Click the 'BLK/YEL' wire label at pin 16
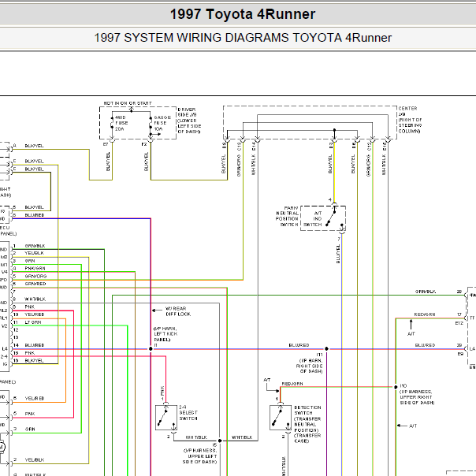Image resolution: width=476 pixels, height=476 pixels. pos(34,360)
